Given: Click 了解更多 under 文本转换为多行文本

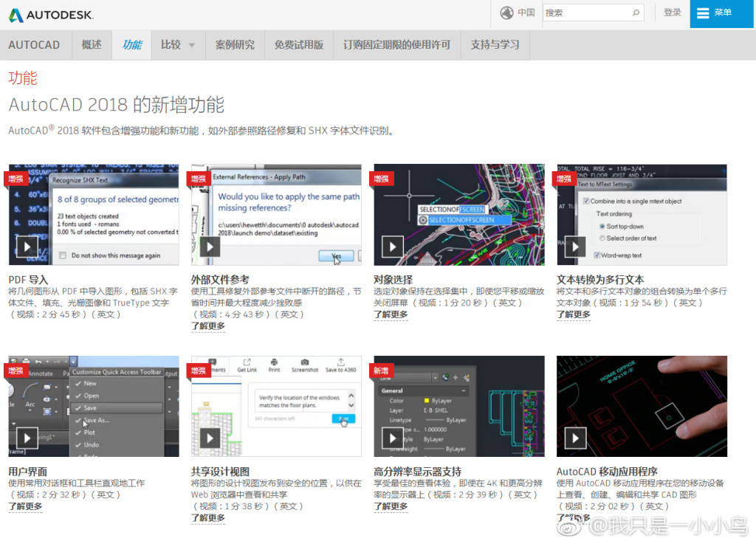Looking at the screenshot, I should click(573, 314).
